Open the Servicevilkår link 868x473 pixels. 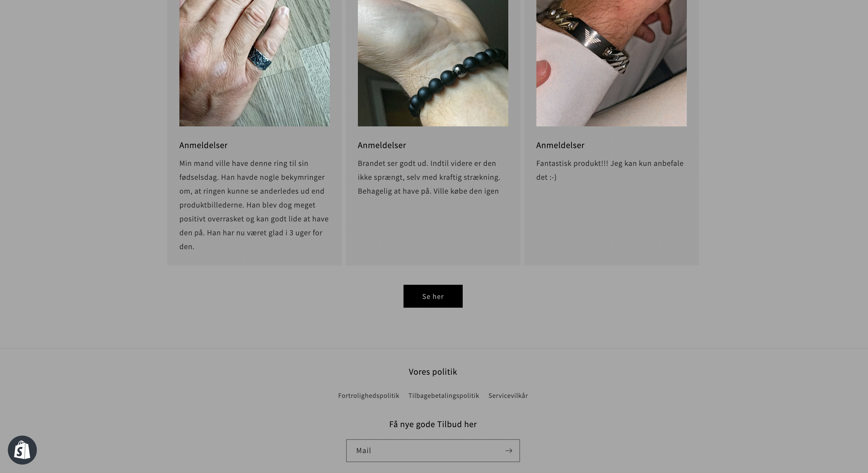[x=508, y=395]
